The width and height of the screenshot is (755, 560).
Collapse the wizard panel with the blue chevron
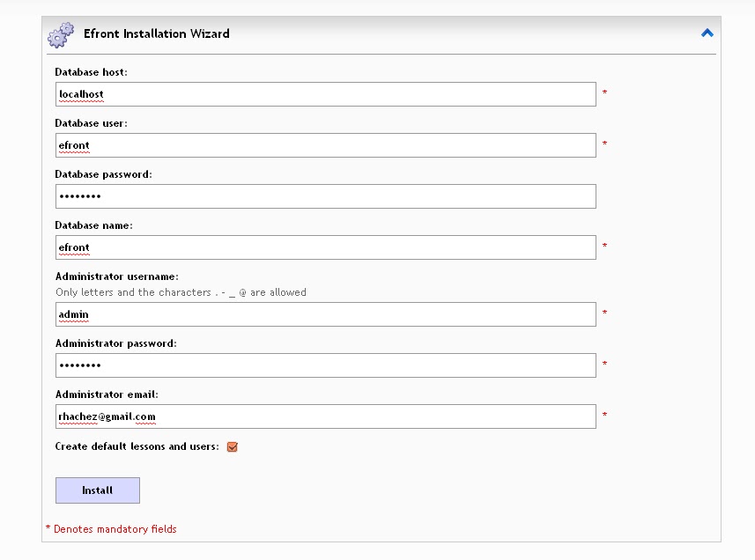click(x=707, y=33)
